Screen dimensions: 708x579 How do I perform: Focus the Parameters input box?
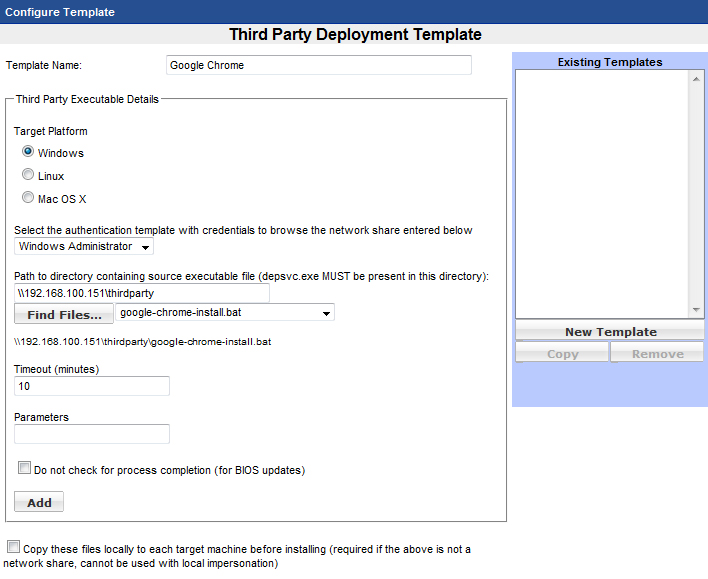92,434
